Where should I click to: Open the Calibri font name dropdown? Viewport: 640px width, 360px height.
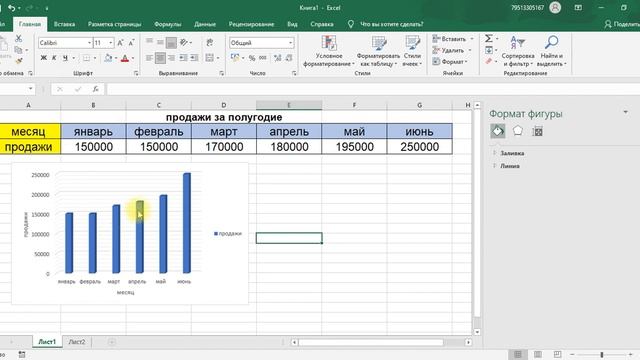[x=89, y=43]
